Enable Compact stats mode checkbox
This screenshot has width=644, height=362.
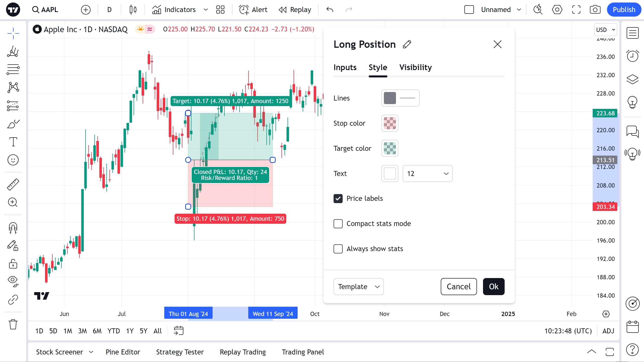coord(338,223)
